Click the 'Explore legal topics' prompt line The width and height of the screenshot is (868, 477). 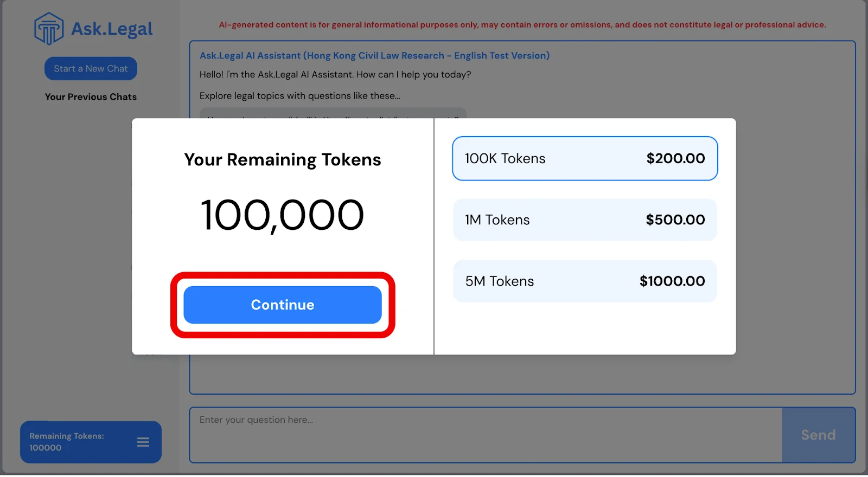coord(299,96)
